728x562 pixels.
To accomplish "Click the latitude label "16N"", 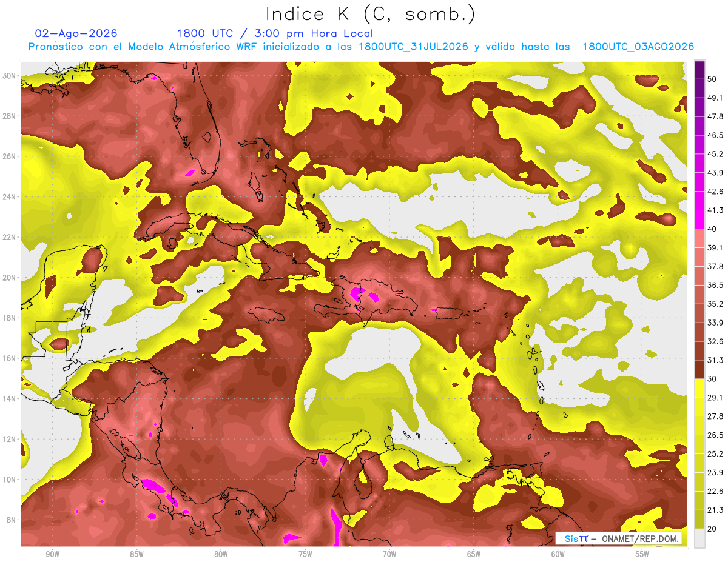I will pyautogui.click(x=8, y=358).
